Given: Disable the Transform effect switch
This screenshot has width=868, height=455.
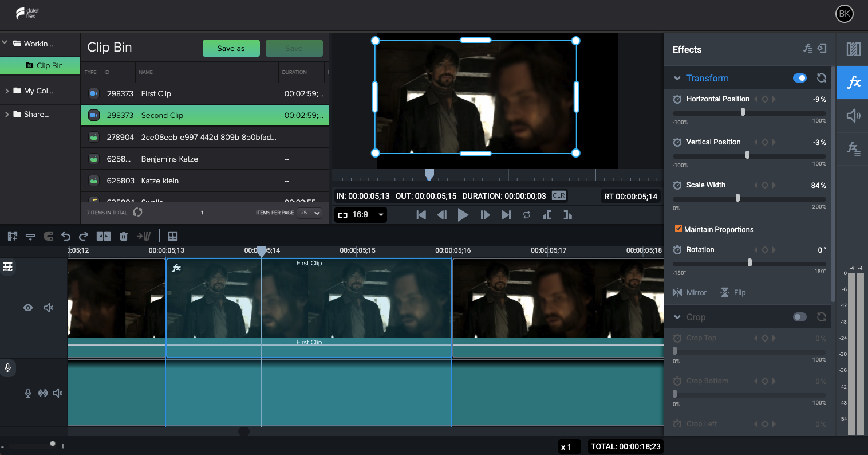Looking at the screenshot, I should pyautogui.click(x=800, y=78).
